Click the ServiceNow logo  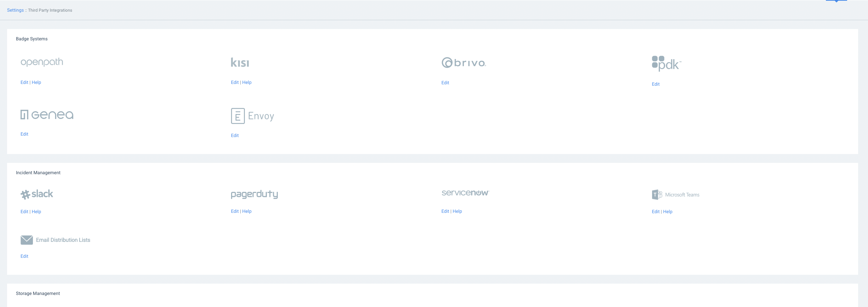465,193
